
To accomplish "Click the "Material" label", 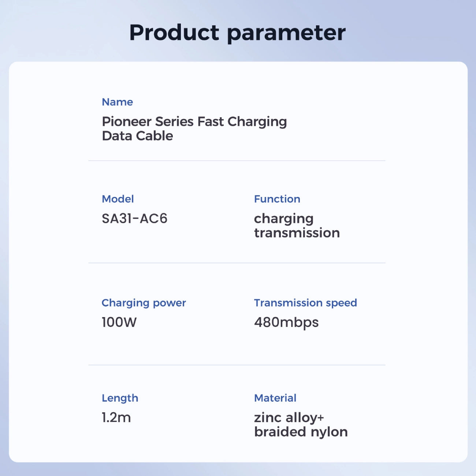I will tap(275, 398).
